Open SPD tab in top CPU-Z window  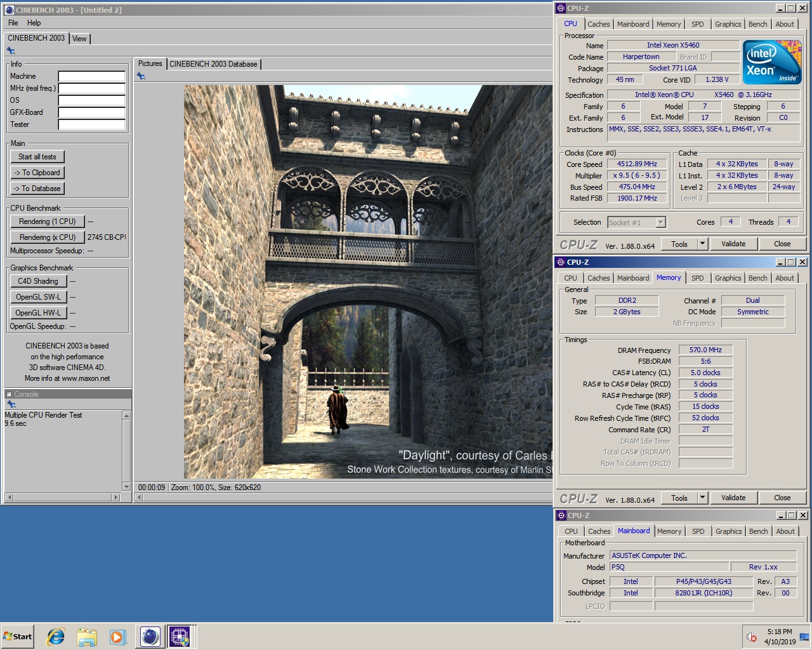pos(698,24)
